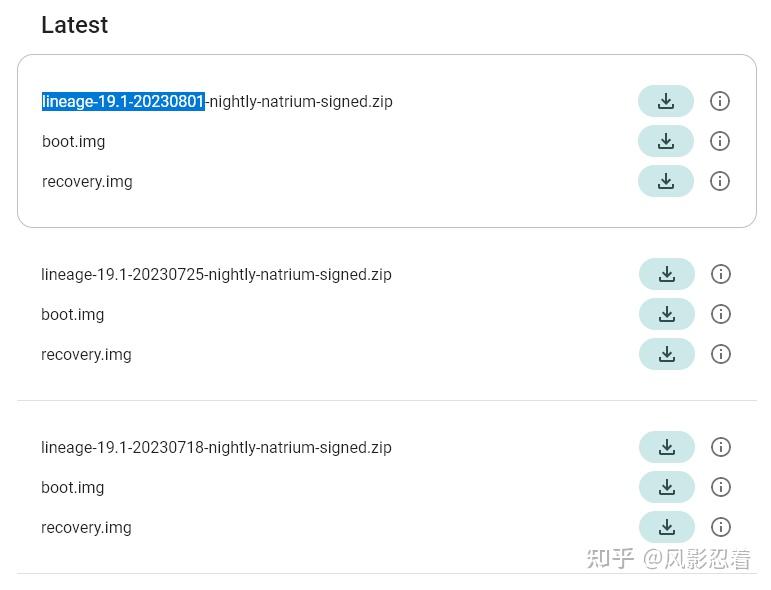Show info for 20230718 recovery.img
The image size is (771, 590).
click(721, 527)
